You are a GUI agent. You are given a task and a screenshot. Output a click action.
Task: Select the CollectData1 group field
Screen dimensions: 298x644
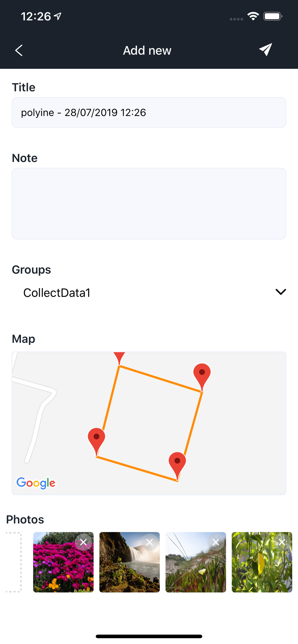pos(149,293)
